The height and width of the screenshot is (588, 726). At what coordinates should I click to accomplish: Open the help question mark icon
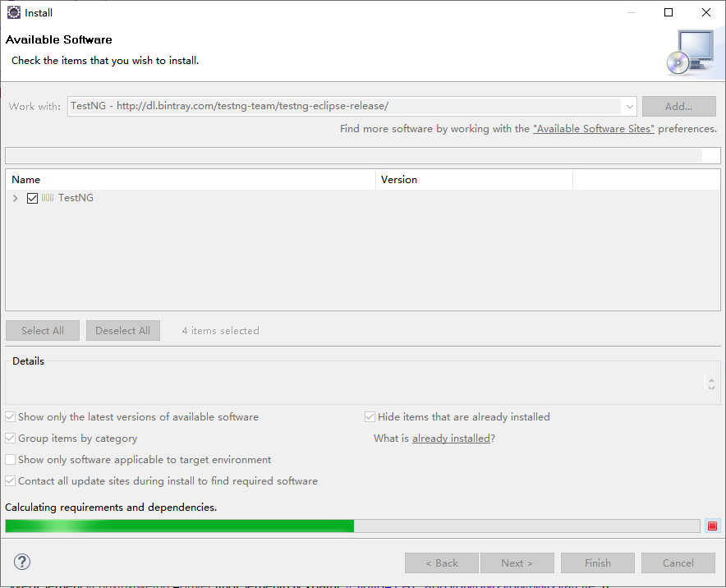[x=22, y=562]
